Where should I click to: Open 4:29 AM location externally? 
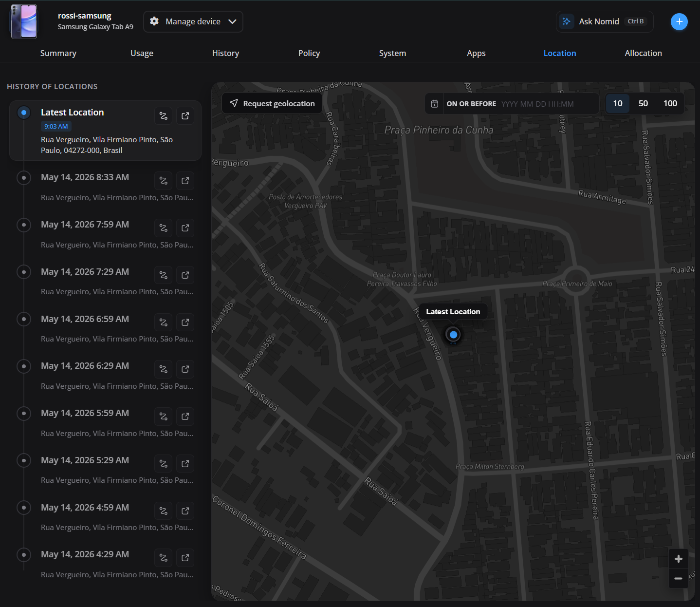coord(185,558)
